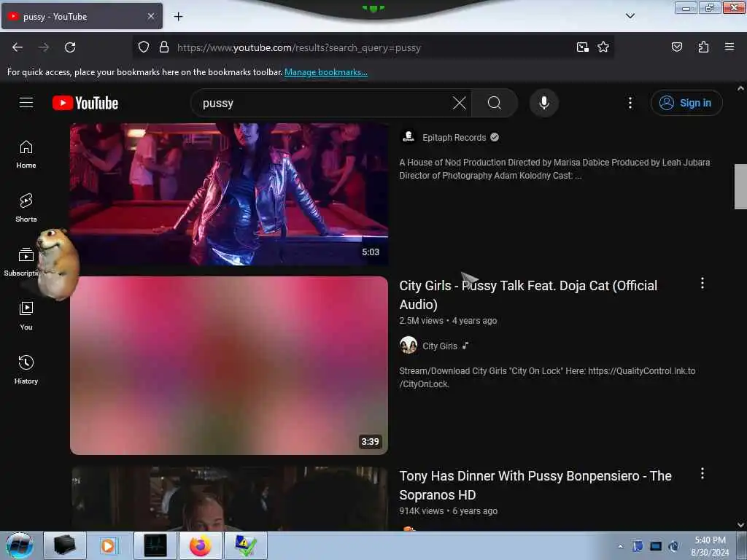Open History in sidebar
The height and width of the screenshot is (560, 747).
point(26,370)
